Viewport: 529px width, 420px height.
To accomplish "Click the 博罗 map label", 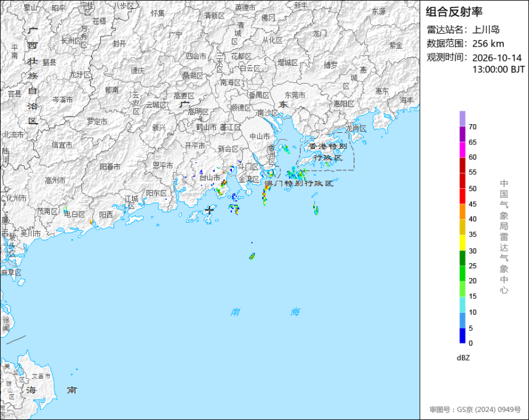I will coord(331,65).
